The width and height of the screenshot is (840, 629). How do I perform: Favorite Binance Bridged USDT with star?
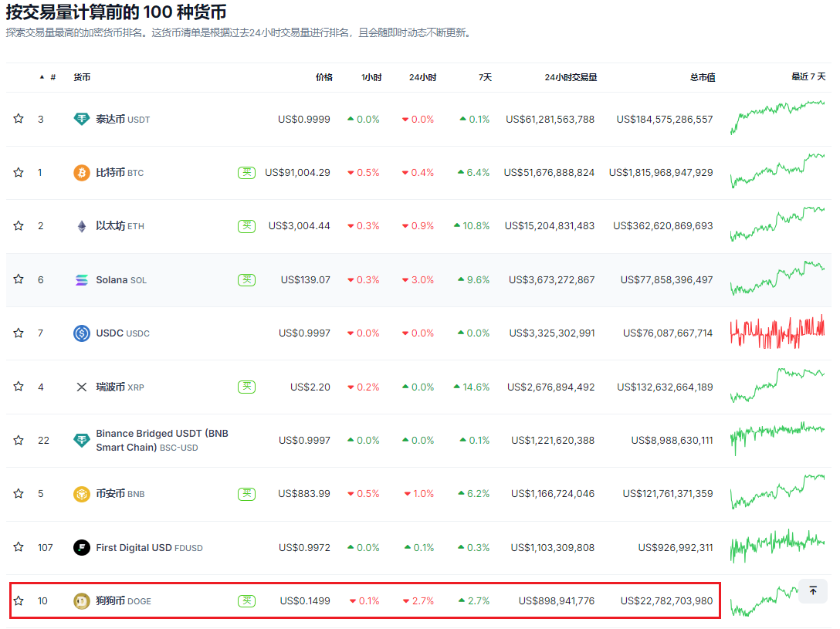click(x=19, y=440)
